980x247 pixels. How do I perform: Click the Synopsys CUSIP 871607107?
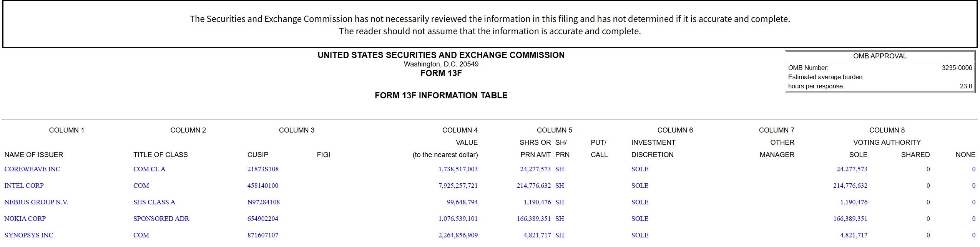(x=263, y=235)
